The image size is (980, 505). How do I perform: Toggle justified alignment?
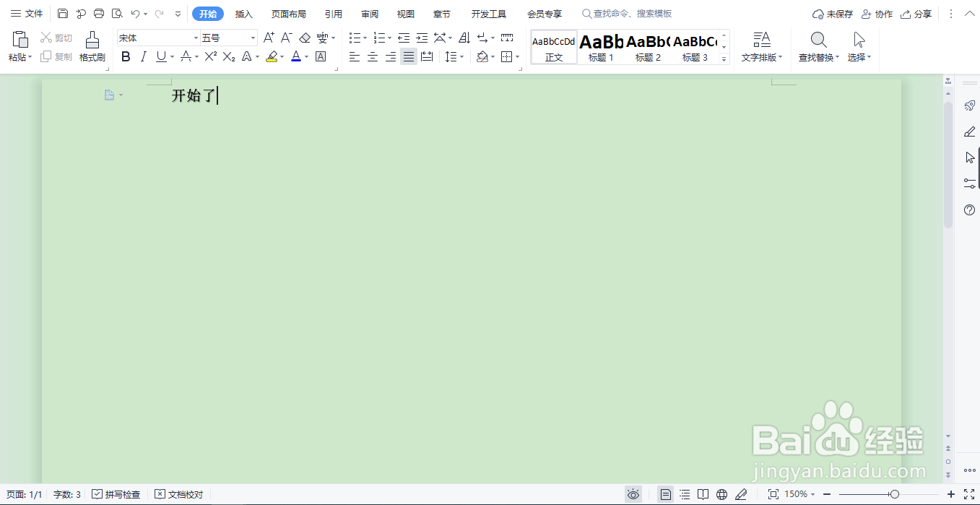(x=409, y=56)
